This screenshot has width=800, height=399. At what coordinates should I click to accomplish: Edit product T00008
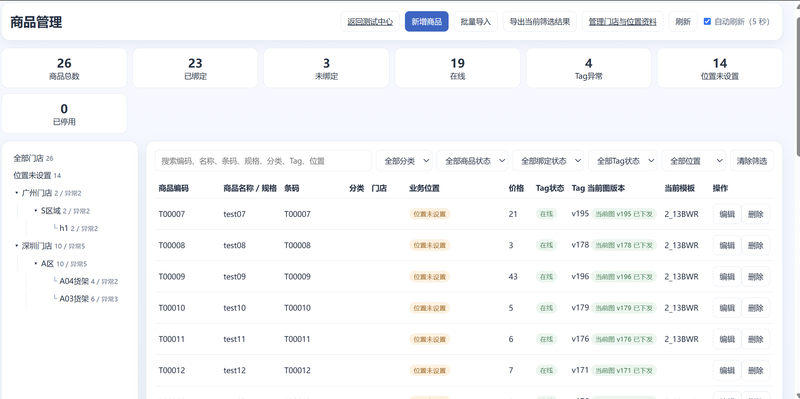click(x=727, y=245)
